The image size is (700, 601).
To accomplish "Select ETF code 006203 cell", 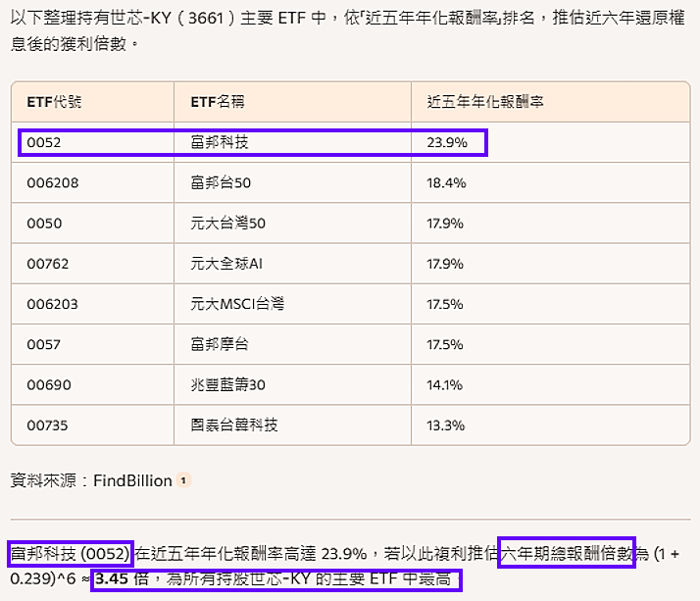I will pos(93,304).
